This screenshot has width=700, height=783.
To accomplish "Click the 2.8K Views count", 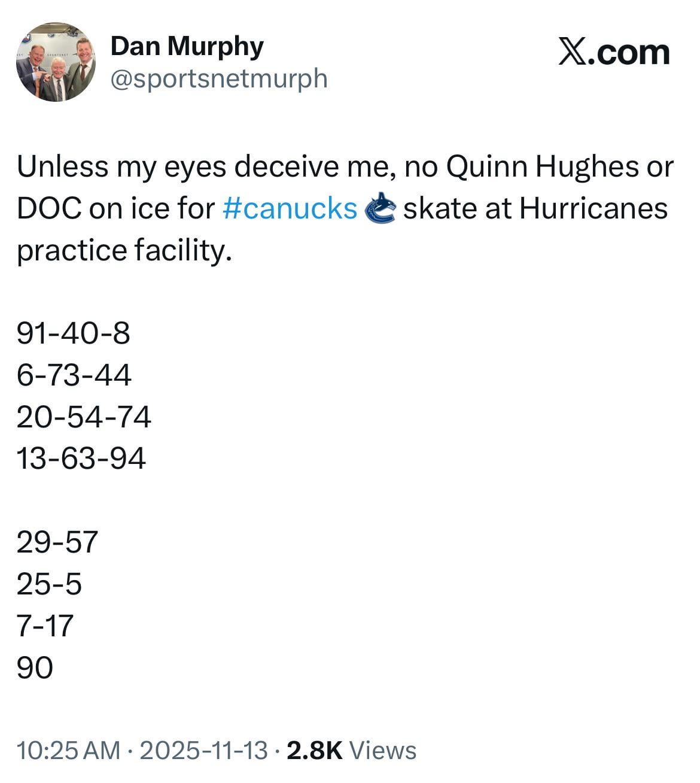I will coord(351,750).
